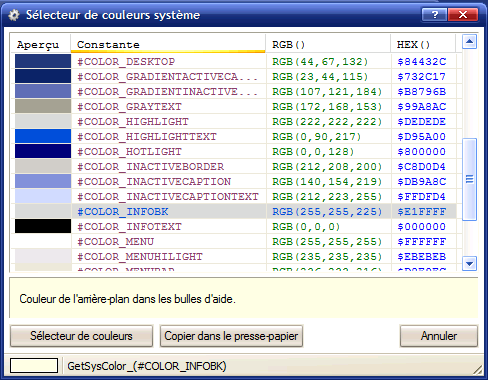
Task: Click the hex value $84432C
Action: click(x=421, y=62)
